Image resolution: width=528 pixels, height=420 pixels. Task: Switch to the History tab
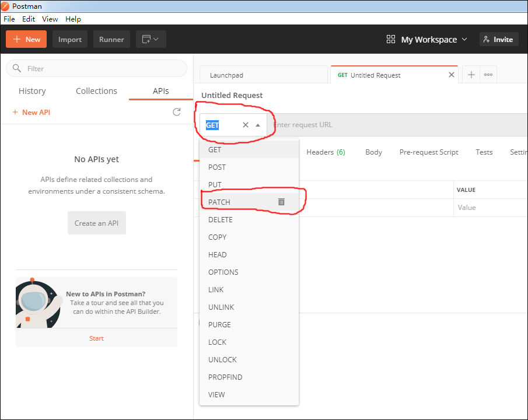[x=32, y=91]
